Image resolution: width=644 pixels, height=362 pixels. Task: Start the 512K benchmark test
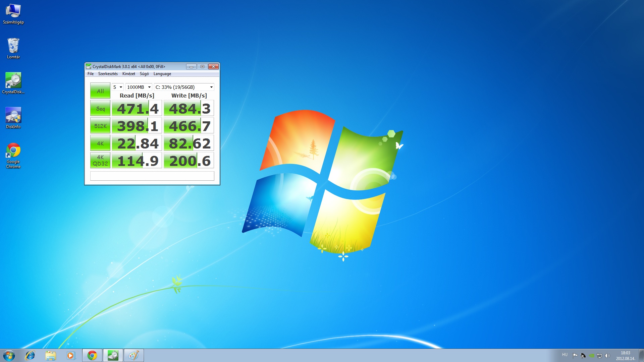pyautogui.click(x=100, y=126)
